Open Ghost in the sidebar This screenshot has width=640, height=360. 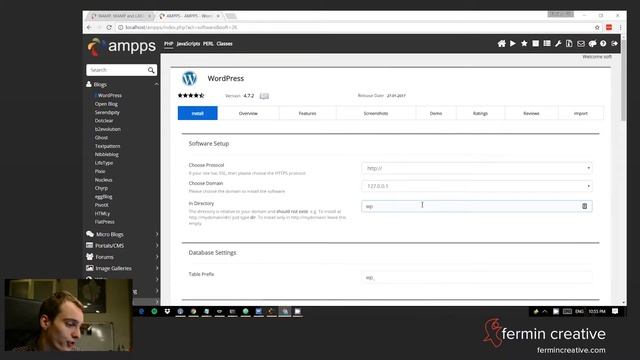101,138
